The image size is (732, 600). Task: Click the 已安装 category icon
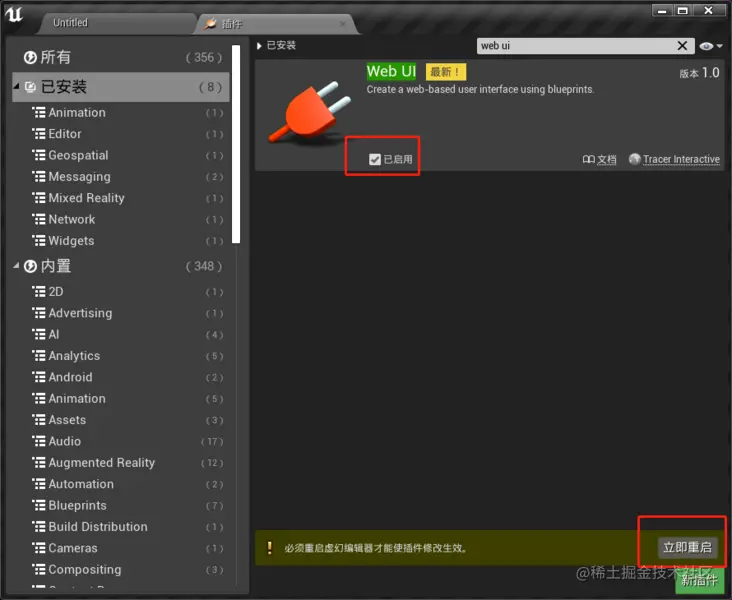coord(30,87)
